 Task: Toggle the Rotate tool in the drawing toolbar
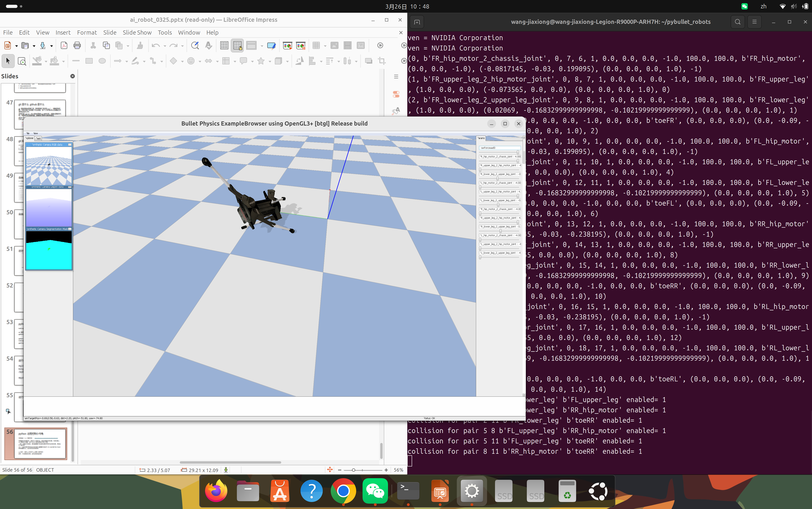[299, 61]
